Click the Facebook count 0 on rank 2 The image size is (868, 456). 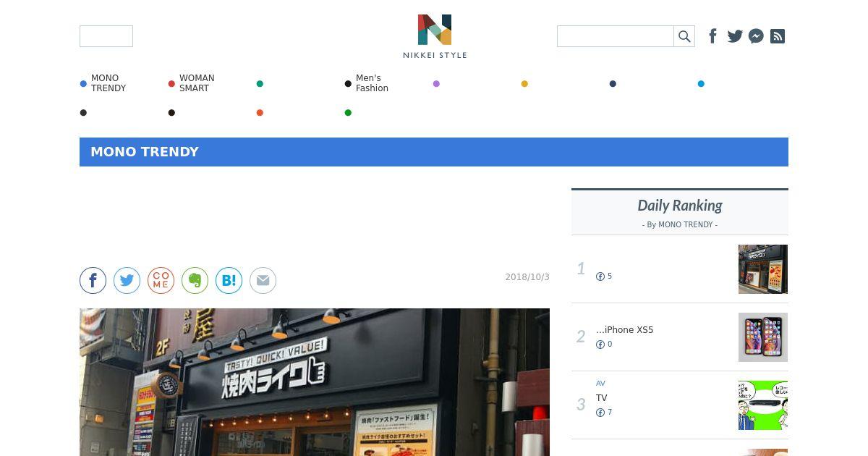tap(604, 345)
